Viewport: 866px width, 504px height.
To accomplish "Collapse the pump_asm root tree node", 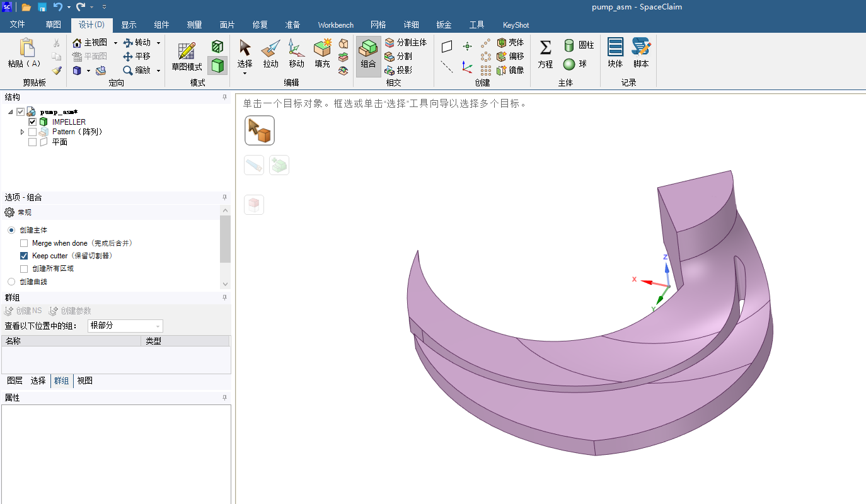I will coord(11,112).
